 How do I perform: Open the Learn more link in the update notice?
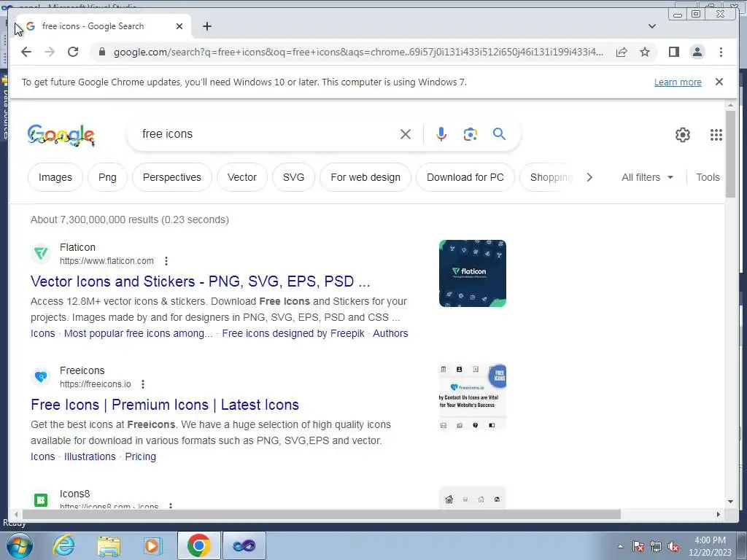(678, 82)
